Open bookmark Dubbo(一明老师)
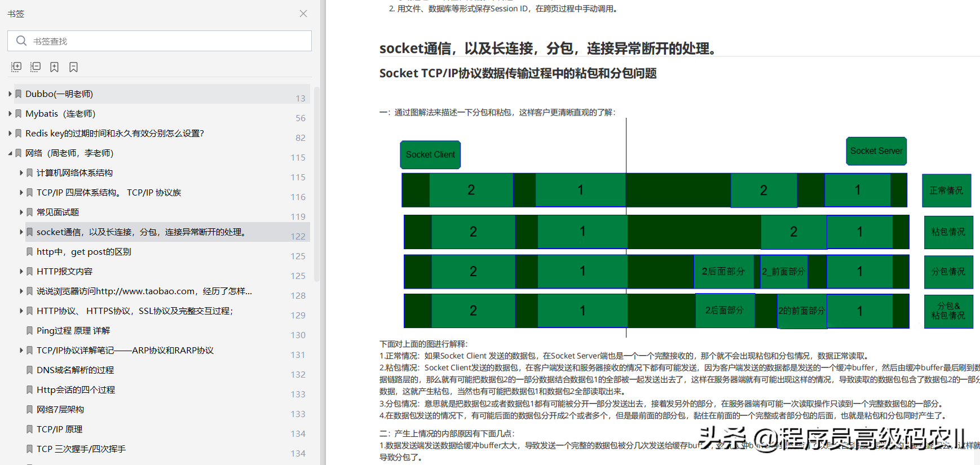980x465 pixels. click(x=59, y=94)
